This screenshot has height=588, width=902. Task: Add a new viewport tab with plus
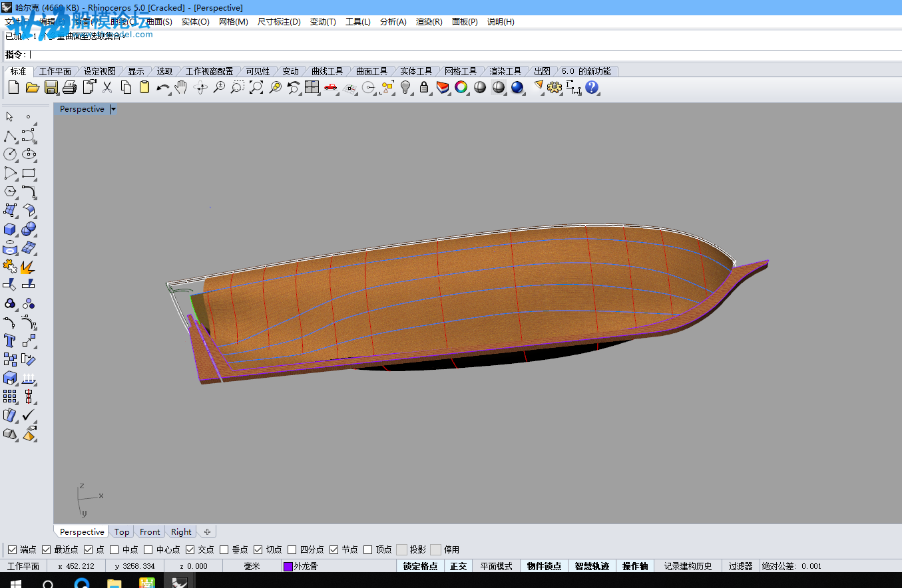pyautogui.click(x=207, y=532)
